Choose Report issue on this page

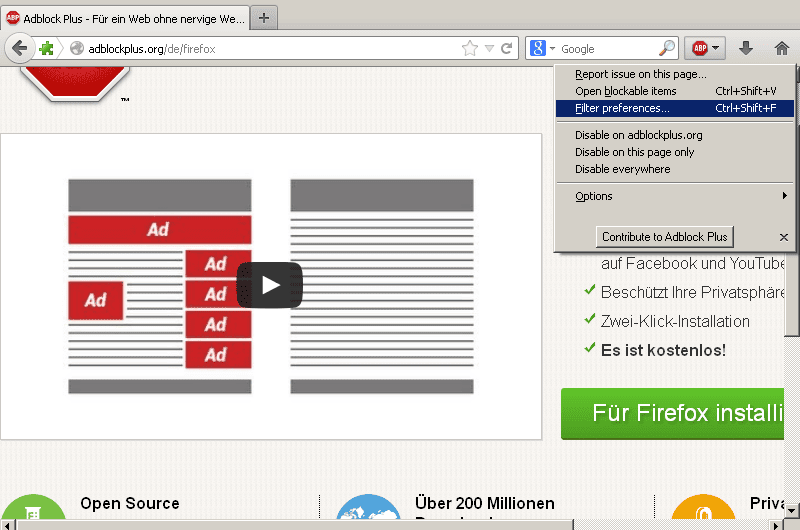(x=674, y=74)
